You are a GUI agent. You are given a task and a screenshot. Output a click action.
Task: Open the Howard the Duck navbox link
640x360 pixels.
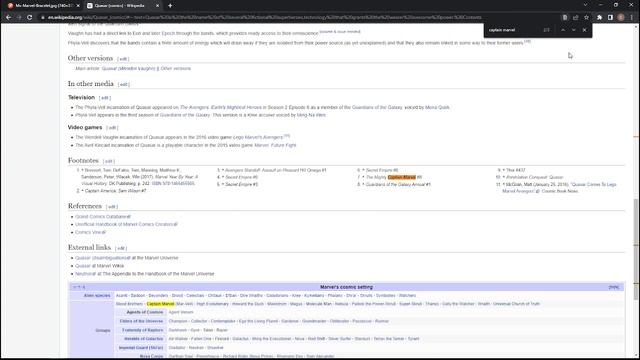point(248,304)
